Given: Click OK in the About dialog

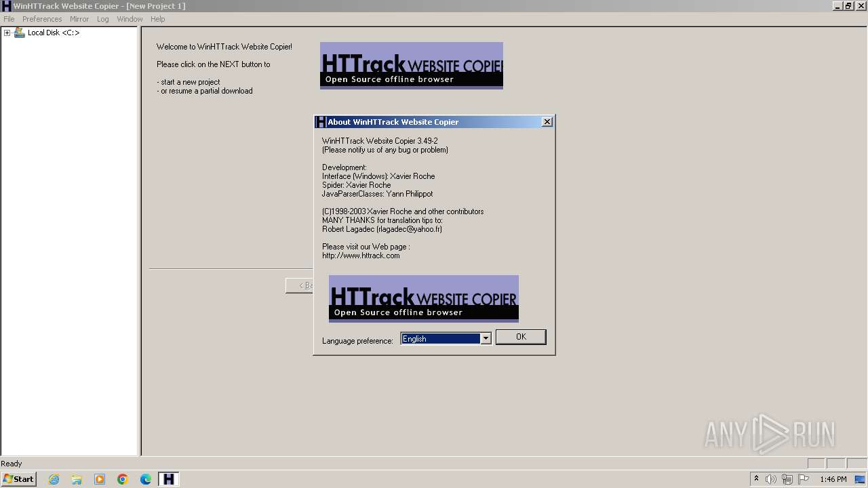Looking at the screenshot, I should click(x=521, y=337).
